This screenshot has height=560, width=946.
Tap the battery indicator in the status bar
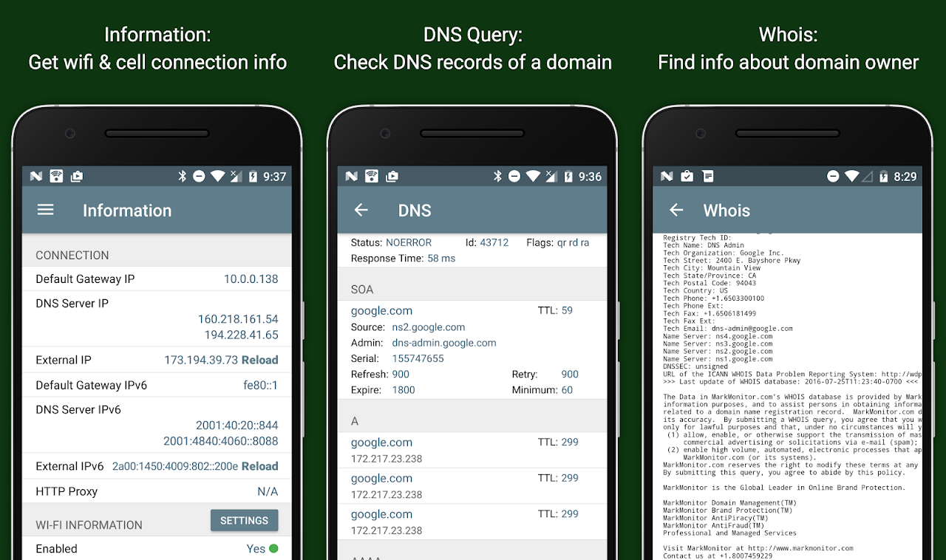(253, 176)
